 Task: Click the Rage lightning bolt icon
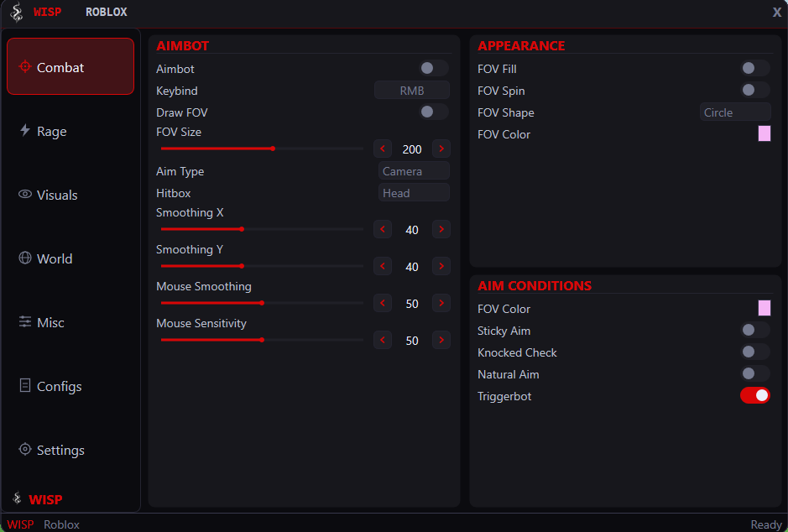point(24,130)
